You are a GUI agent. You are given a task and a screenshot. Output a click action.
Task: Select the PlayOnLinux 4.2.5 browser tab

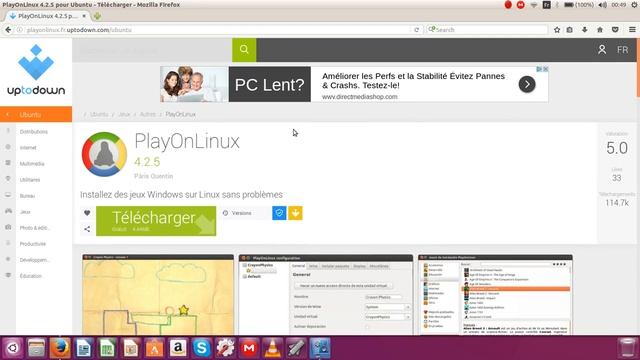point(48,16)
